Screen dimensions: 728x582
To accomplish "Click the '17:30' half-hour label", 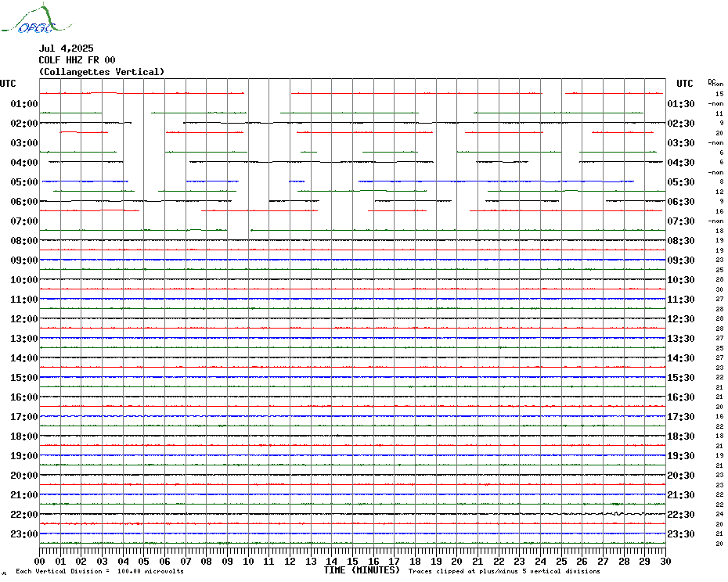I will coord(681,417).
